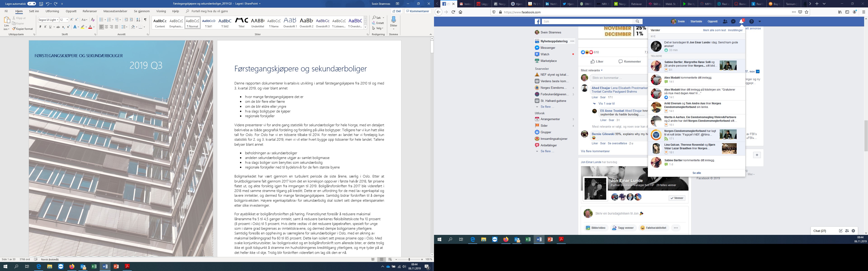
Task: Click Merk alle som lest link
Action: click(x=714, y=30)
